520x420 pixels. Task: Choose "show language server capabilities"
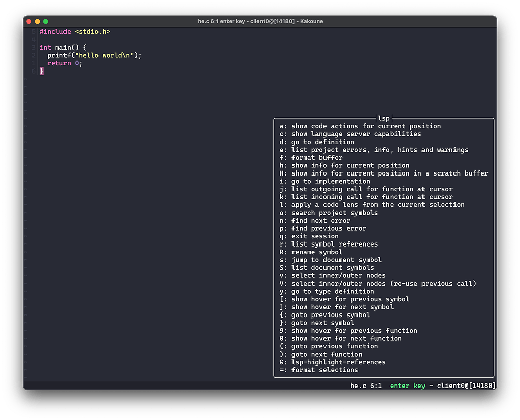pos(349,134)
